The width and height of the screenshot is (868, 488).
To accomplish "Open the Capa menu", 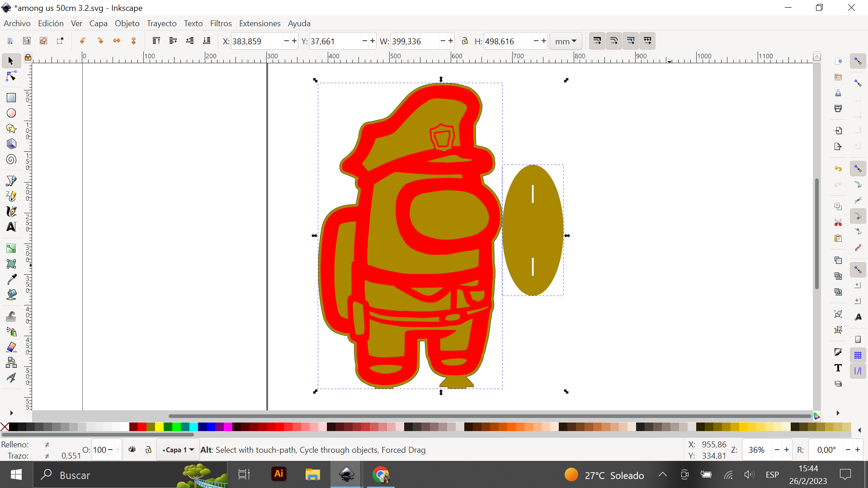I will tap(98, 23).
